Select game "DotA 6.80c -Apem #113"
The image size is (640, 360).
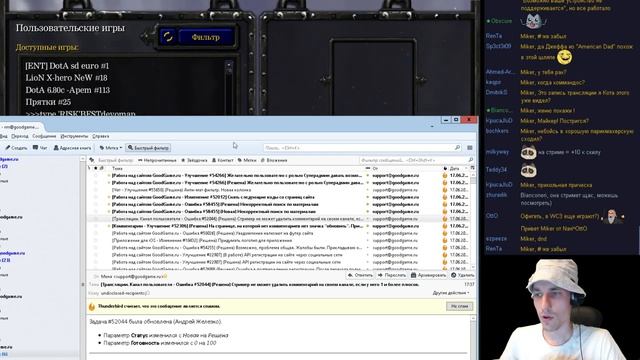point(67,90)
